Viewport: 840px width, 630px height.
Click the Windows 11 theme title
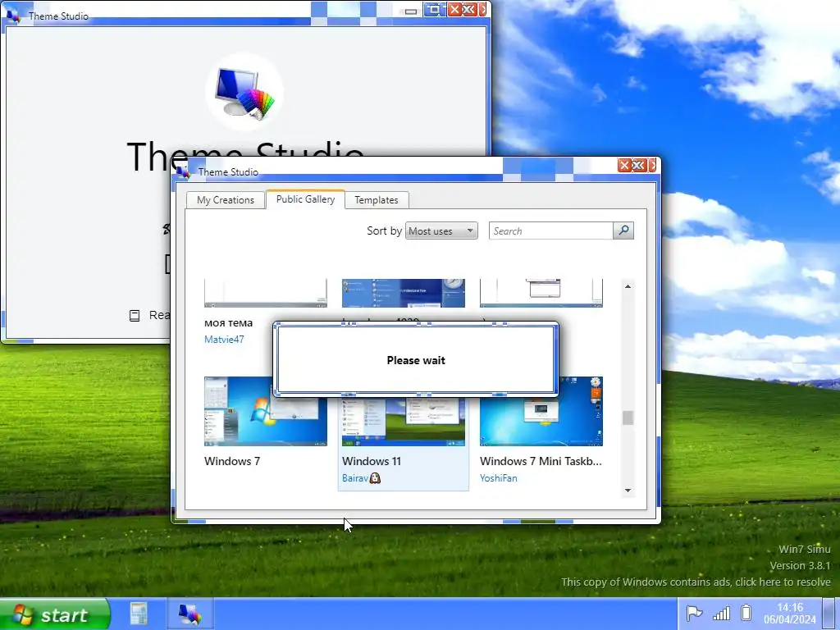pos(372,461)
